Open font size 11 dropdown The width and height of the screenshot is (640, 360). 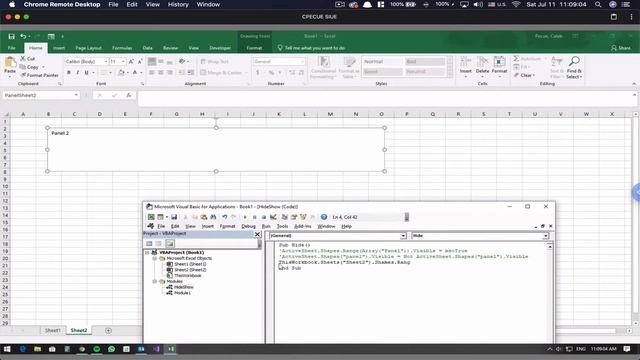click(123, 62)
